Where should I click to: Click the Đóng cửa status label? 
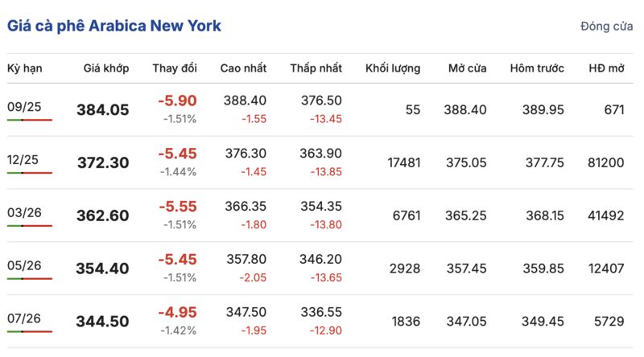(x=606, y=27)
